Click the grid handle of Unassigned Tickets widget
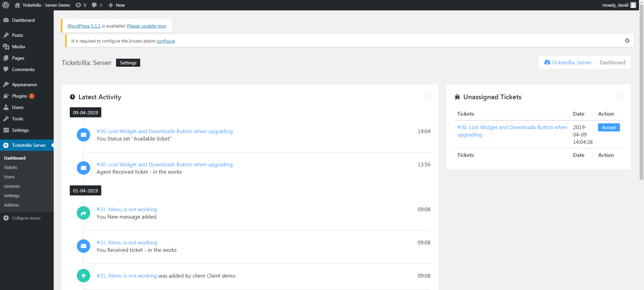Screen dimensions: 644x290 [x=620, y=96]
